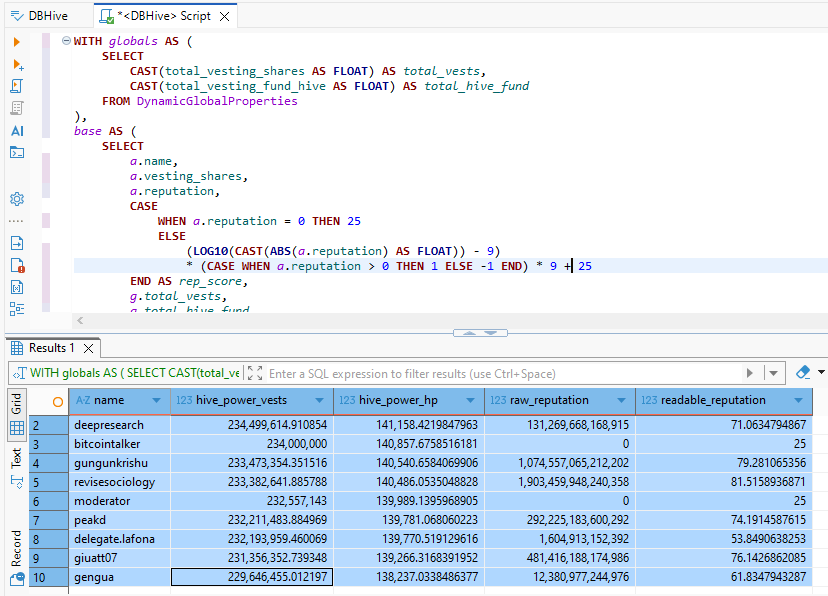The height and width of the screenshot is (596, 828).
Task: Open editor settings gear icon
Action: [x=17, y=199]
